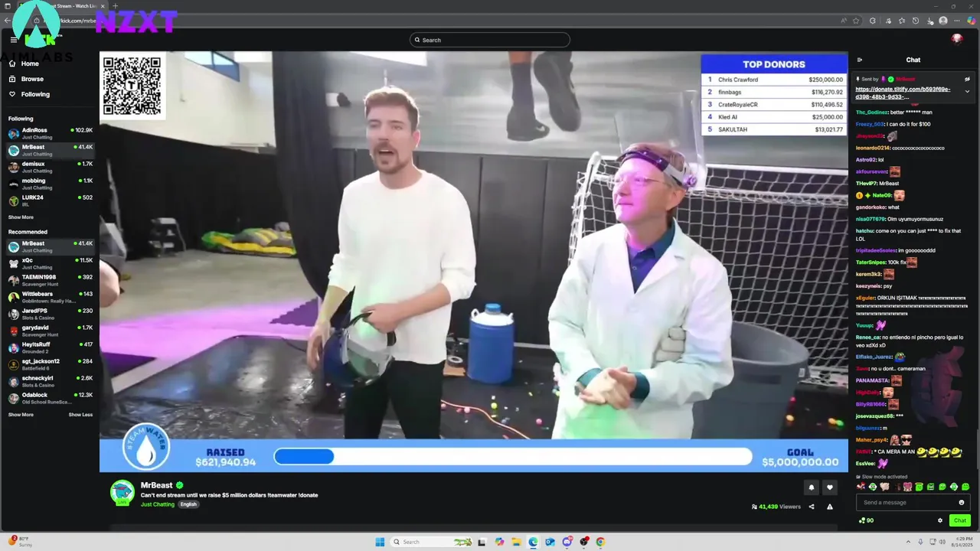Open browser settings and more menu

coord(957,21)
